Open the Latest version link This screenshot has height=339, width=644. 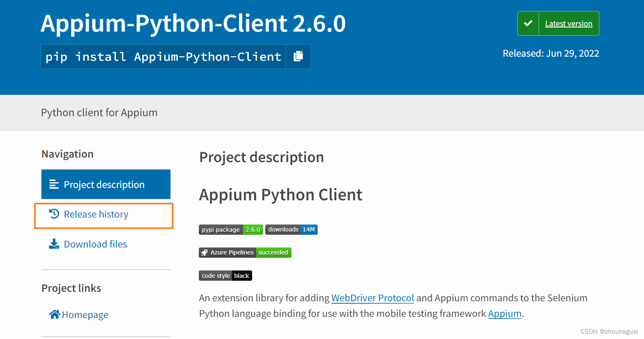pos(568,24)
